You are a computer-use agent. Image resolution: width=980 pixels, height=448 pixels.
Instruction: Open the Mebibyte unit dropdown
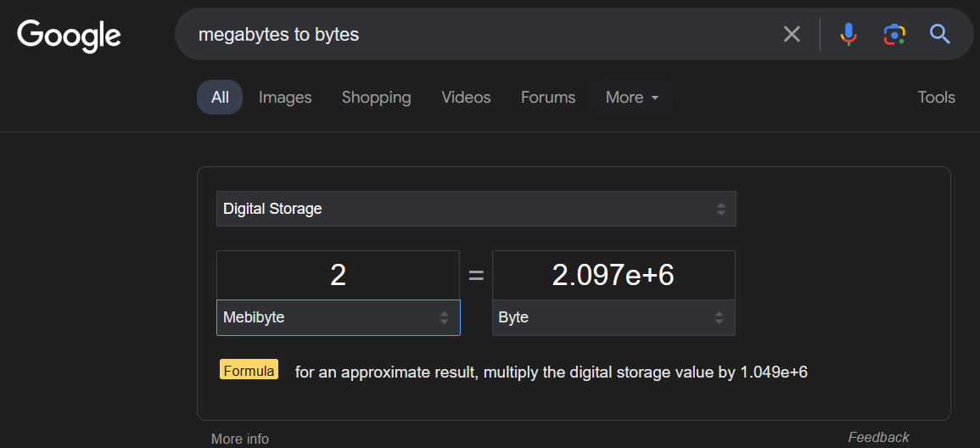tap(338, 317)
